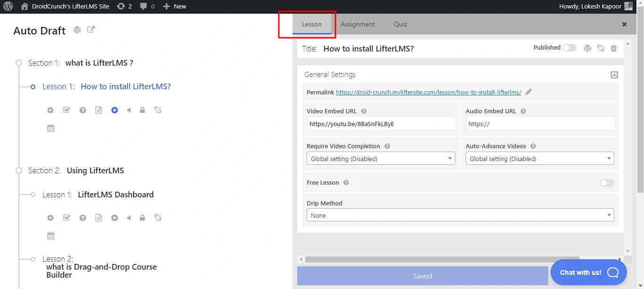
Task: Click help icon beside Require Video Completion
Action: click(387, 146)
